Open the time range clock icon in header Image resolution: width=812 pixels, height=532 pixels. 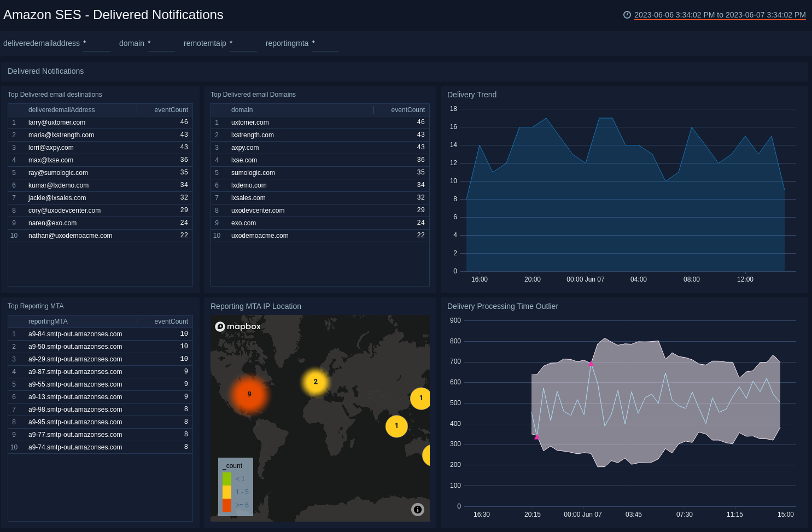point(627,15)
